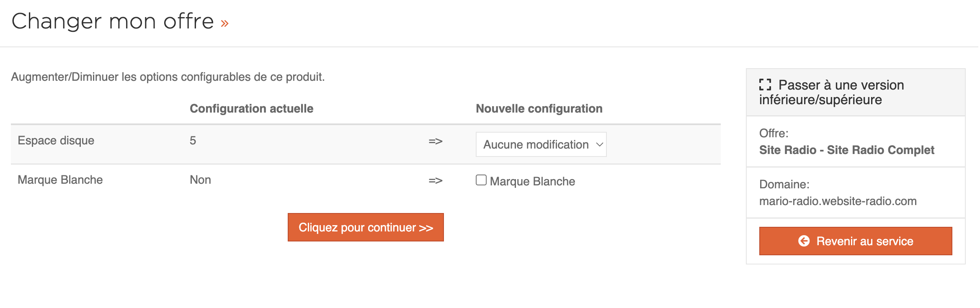This screenshot has width=980, height=308.
Task: Click the mario-radio.website-radio.com domain text
Action: click(838, 201)
